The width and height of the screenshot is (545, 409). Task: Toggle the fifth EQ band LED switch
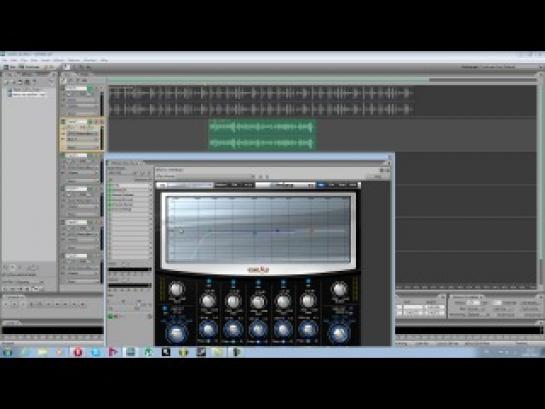pos(308,282)
